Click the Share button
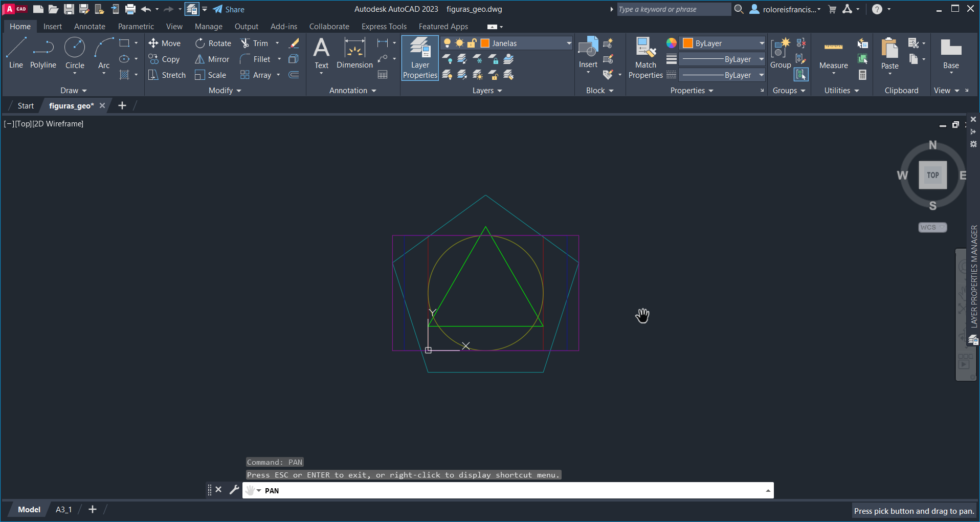The width and height of the screenshot is (980, 522). [229, 9]
